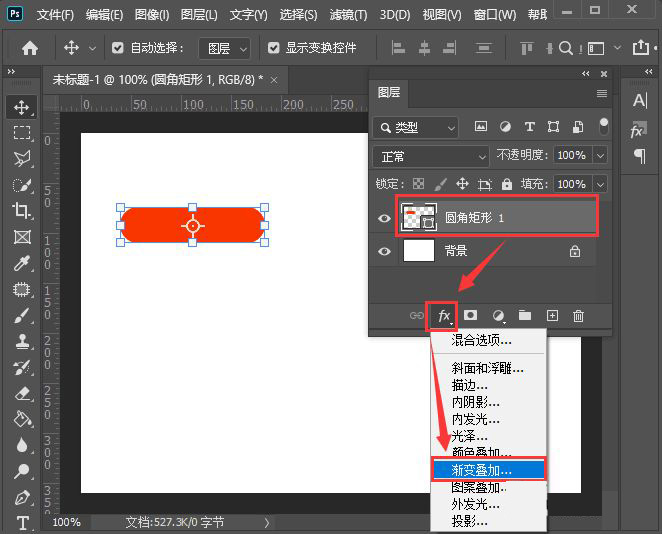Create new fill or adjustment layer

(498, 316)
